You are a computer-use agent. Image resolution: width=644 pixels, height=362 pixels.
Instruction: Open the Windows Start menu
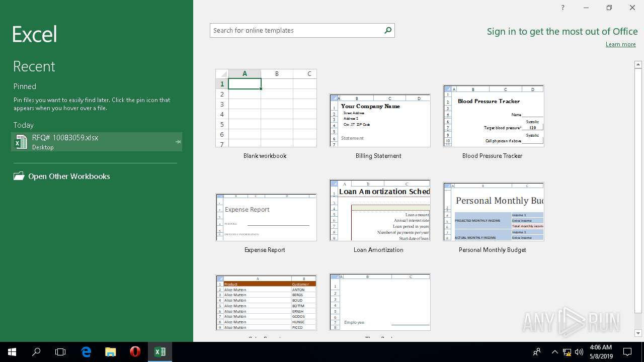pos(12,352)
